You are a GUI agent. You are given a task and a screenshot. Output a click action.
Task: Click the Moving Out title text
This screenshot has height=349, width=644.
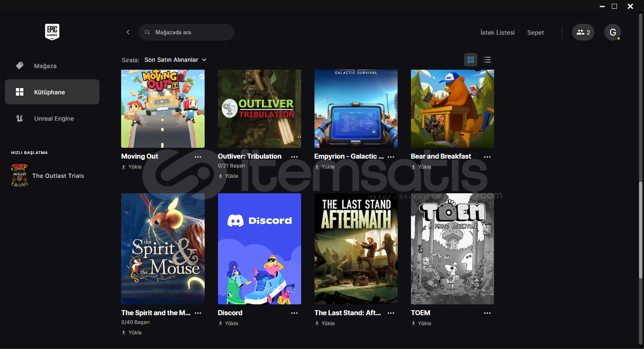tap(139, 157)
